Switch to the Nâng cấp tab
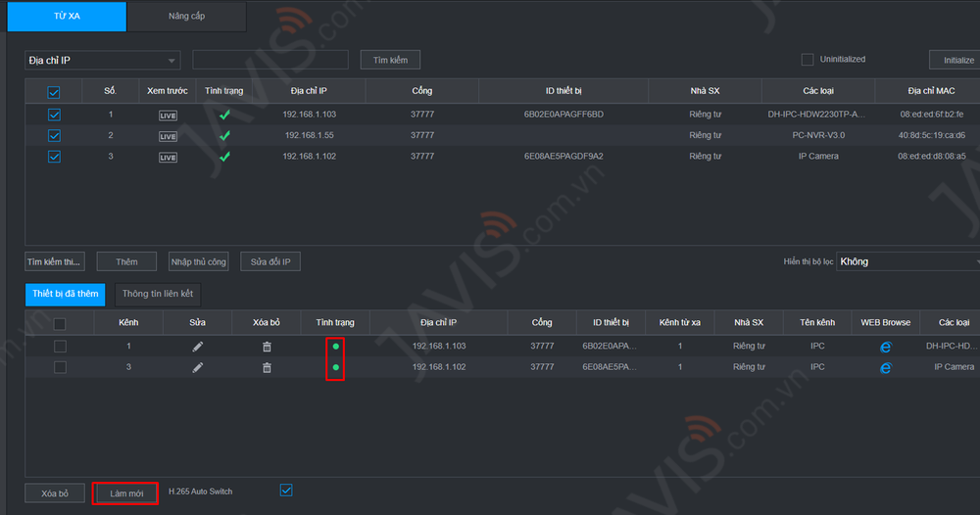This screenshot has width=980, height=515. tap(187, 17)
